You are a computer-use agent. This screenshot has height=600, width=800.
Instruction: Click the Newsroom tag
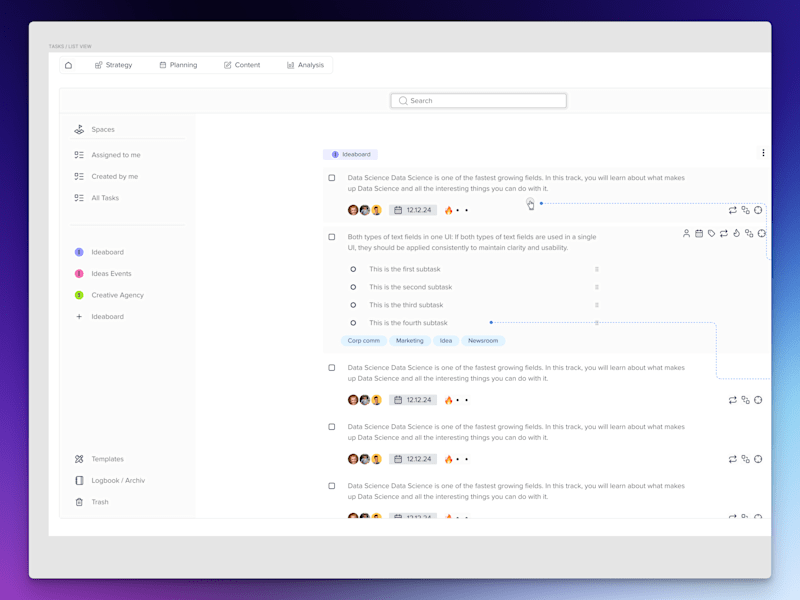(x=483, y=341)
